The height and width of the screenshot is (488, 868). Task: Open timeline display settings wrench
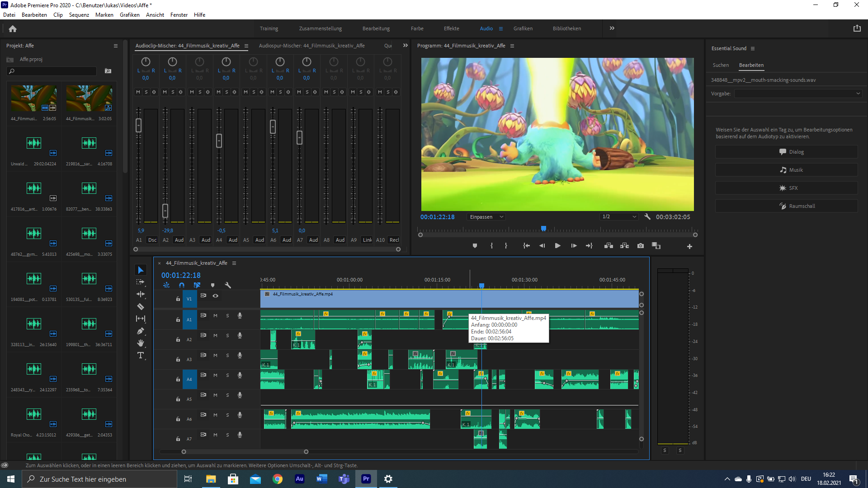(x=228, y=285)
